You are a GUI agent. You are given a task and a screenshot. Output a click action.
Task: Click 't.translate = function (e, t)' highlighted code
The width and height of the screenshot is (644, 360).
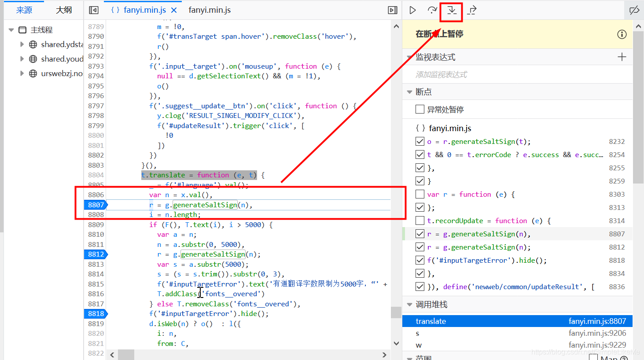[199, 175]
